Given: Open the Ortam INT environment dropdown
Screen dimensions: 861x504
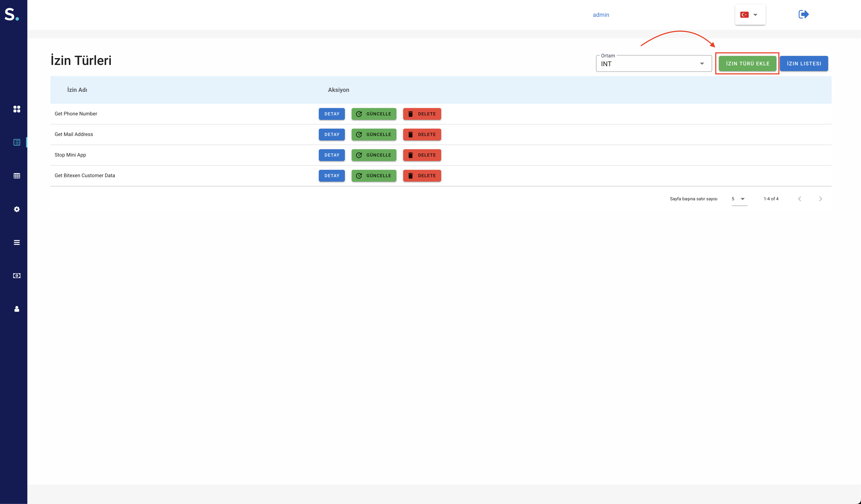Looking at the screenshot, I should [653, 64].
